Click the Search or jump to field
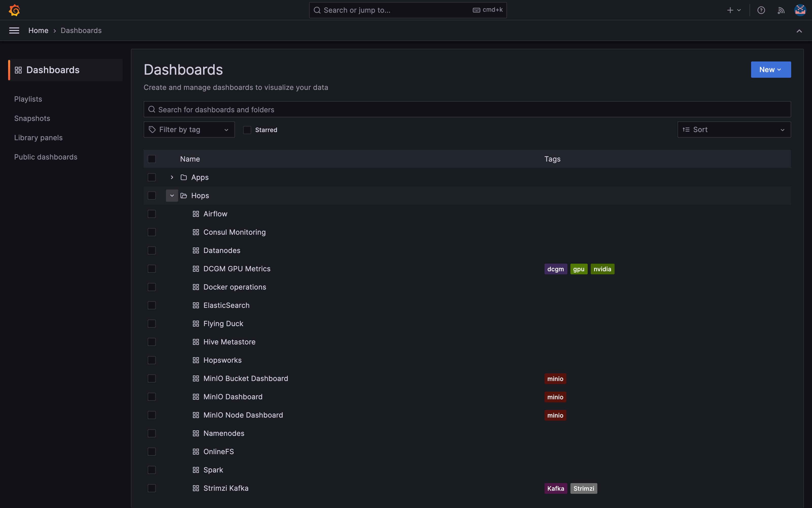Screen dimensions: 812x508 [x=408, y=10]
